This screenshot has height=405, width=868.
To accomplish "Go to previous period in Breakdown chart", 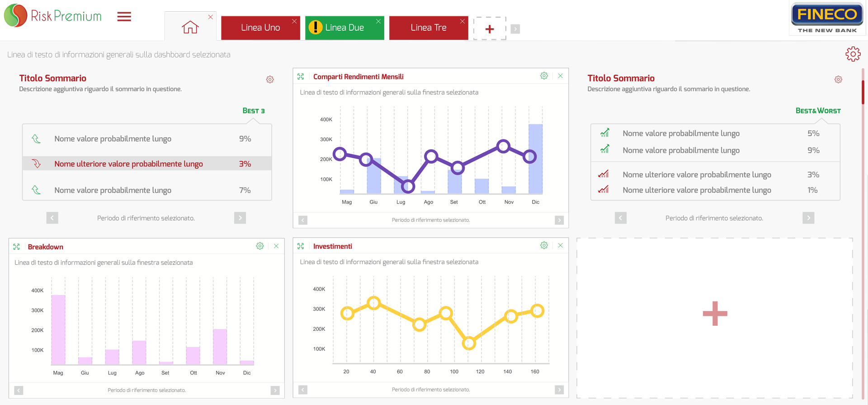I will 19,391.
